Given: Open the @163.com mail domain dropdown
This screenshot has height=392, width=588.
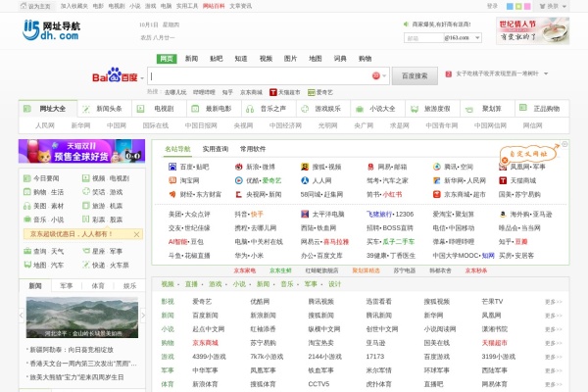Looking at the screenshot, I should tap(477, 37).
